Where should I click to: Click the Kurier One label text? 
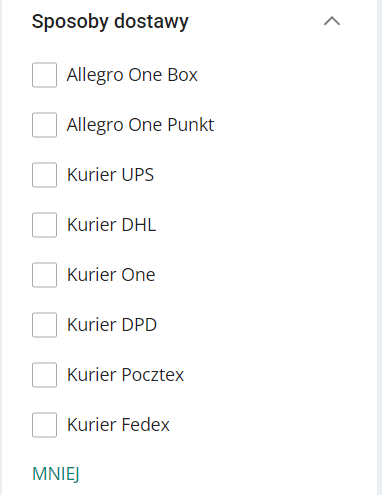(111, 275)
